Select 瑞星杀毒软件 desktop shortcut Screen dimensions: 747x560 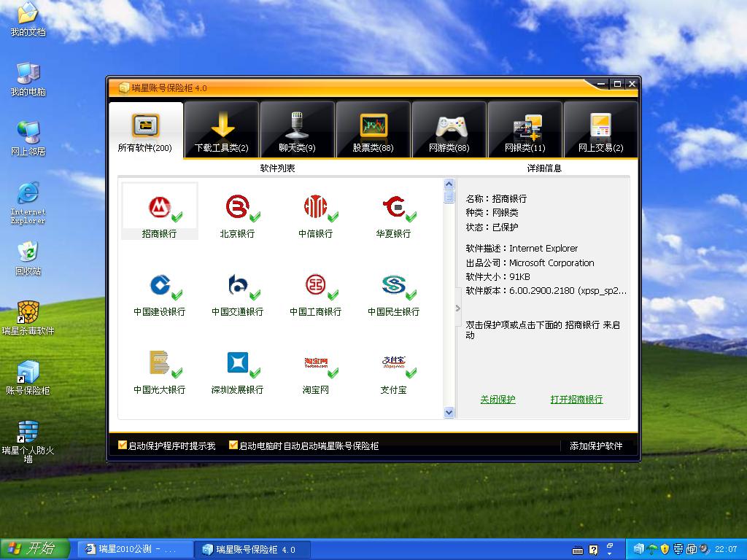point(28,319)
